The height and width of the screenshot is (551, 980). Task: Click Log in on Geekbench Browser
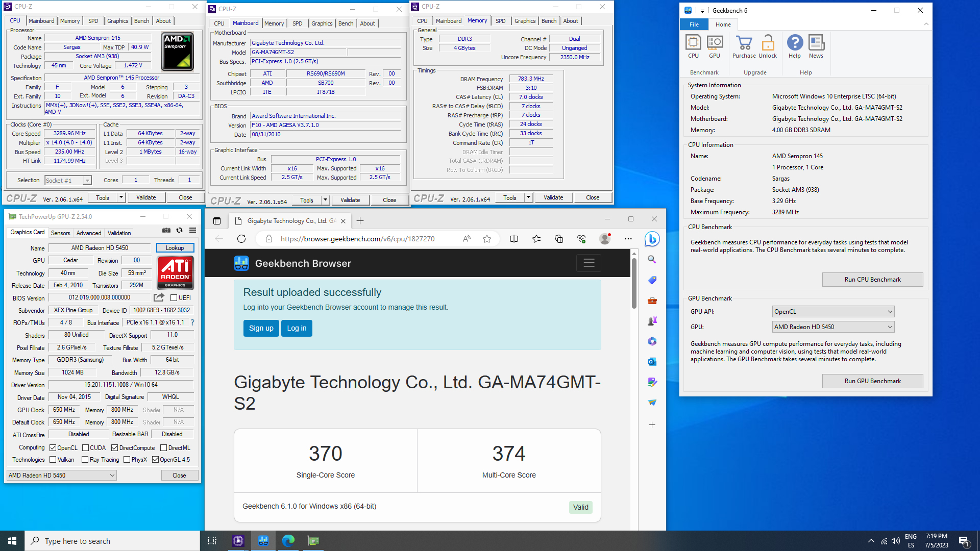tap(297, 328)
